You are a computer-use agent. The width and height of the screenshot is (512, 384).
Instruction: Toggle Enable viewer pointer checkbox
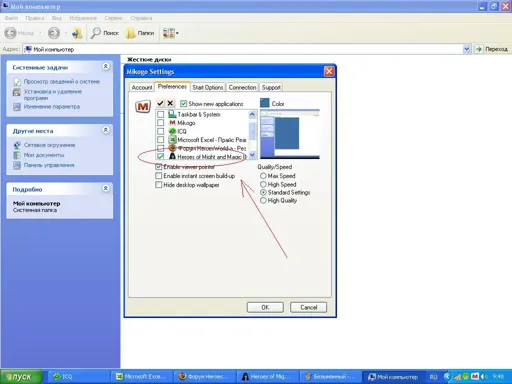159,167
